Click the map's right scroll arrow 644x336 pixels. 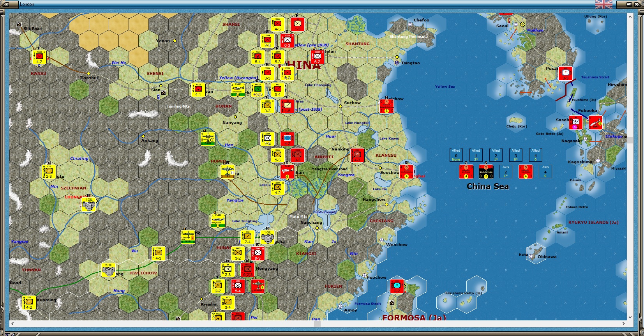pyautogui.click(x=624, y=324)
